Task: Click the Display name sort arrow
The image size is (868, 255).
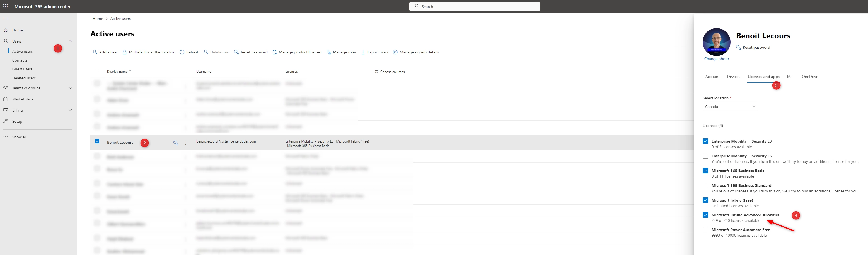Action: 130,71
